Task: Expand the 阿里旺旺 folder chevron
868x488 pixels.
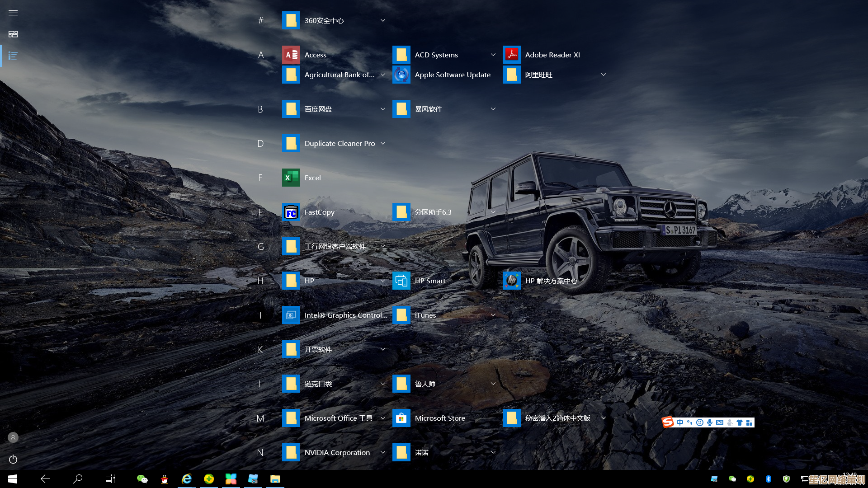Action: click(x=604, y=75)
